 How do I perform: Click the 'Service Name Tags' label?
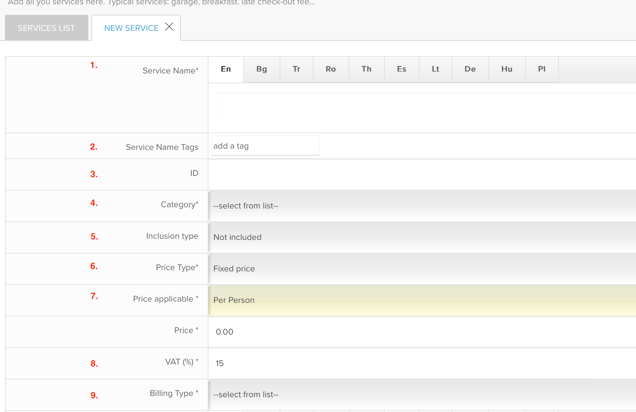(162, 147)
